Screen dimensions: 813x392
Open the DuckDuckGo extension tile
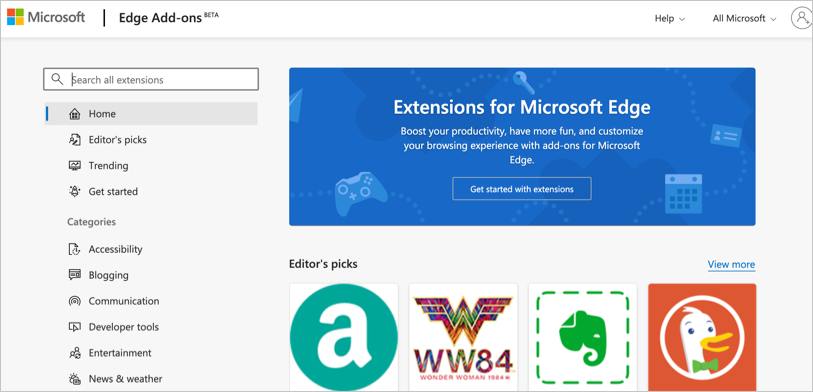[702, 337]
